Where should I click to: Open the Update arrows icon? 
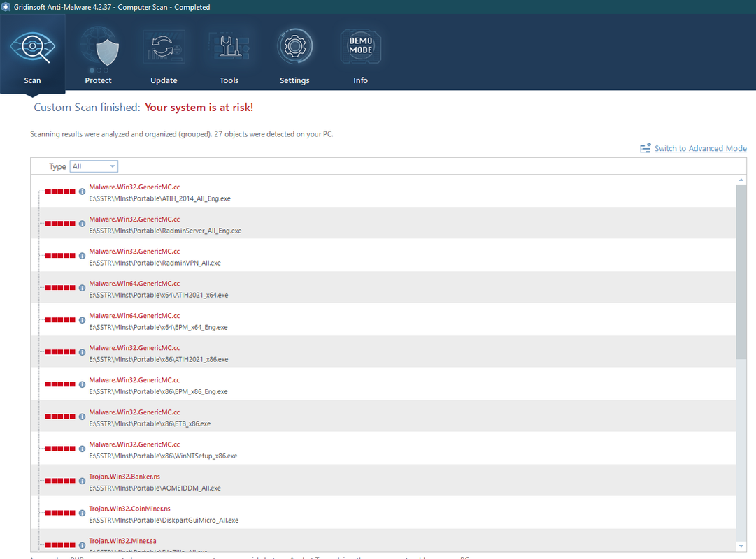(164, 48)
